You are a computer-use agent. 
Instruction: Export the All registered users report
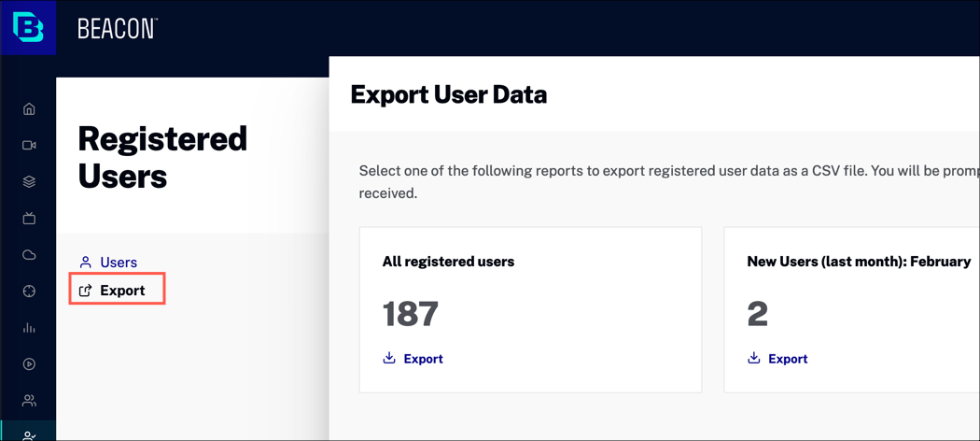pos(413,359)
